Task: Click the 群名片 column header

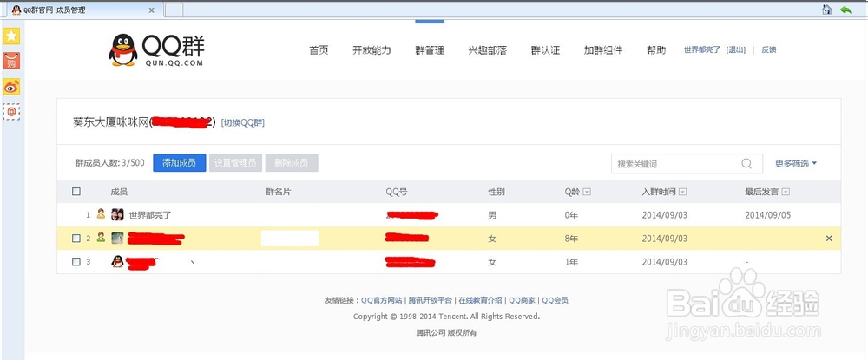Action: (279, 192)
